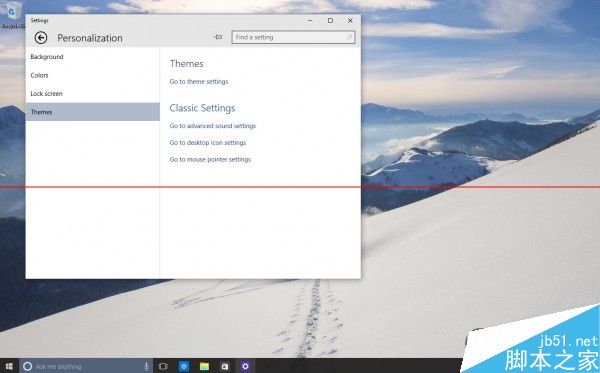Open the Recycle Bin desktop icon
Screen dimensions: 600x373
click(x=13, y=15)
